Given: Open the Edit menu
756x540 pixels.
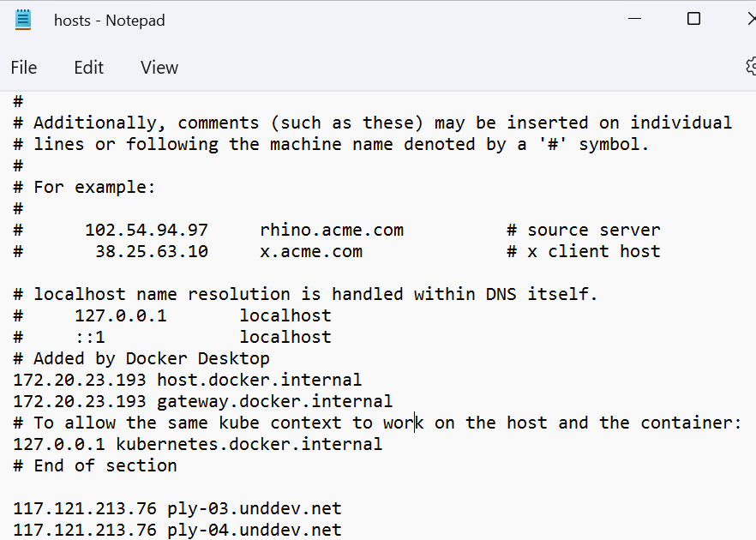Looking at the screenshot, I should point(88,67).
